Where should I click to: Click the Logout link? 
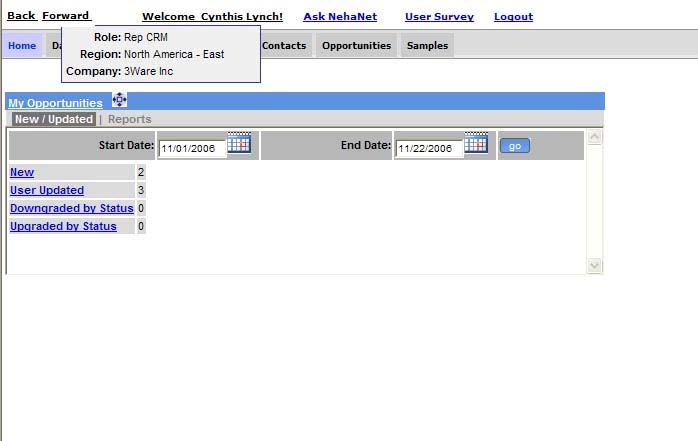513,17
